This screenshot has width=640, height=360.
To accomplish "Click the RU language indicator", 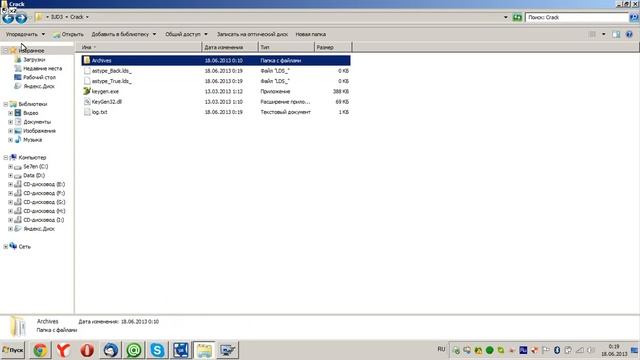I will [441, 349].
